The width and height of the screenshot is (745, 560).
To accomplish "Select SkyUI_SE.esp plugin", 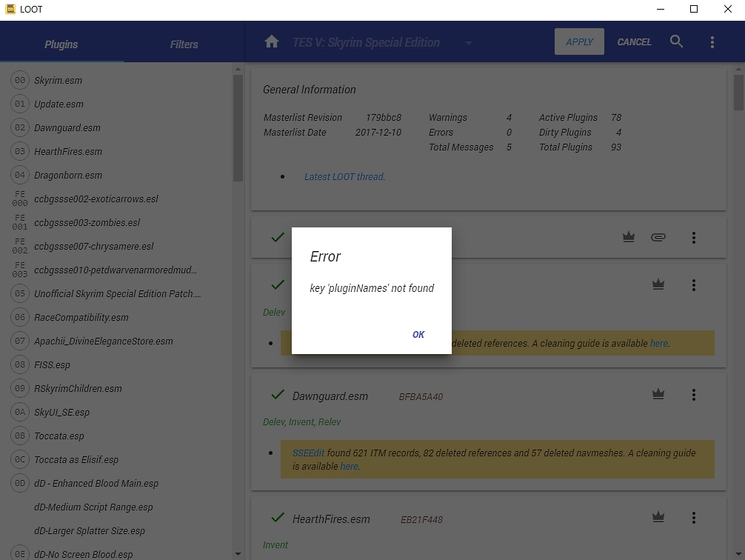I will point(116,413).
